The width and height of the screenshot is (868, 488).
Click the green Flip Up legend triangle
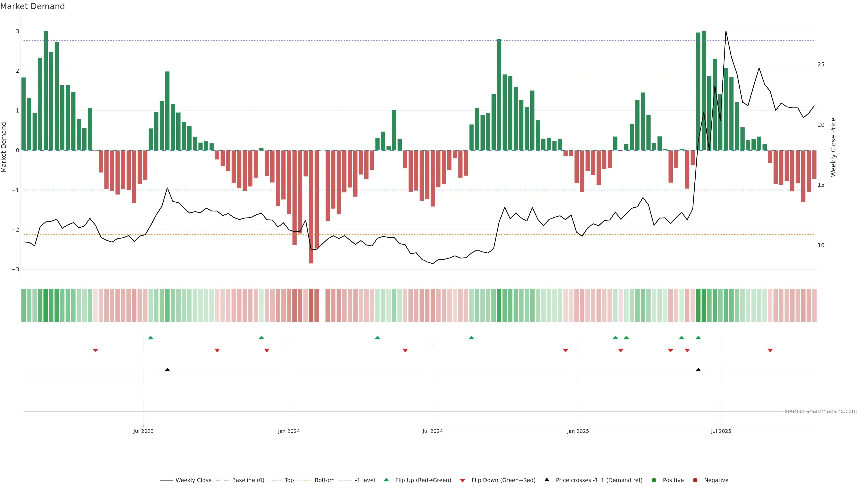pos(386,480)
